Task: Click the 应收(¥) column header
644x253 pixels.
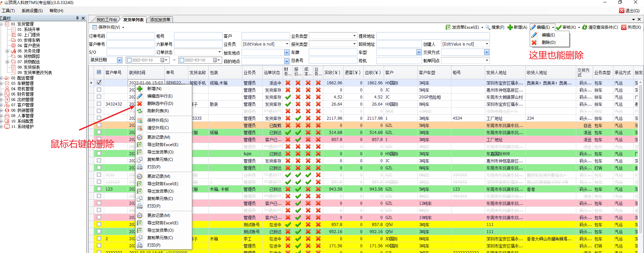Action: pyautogui.click(x=373, y=73)
